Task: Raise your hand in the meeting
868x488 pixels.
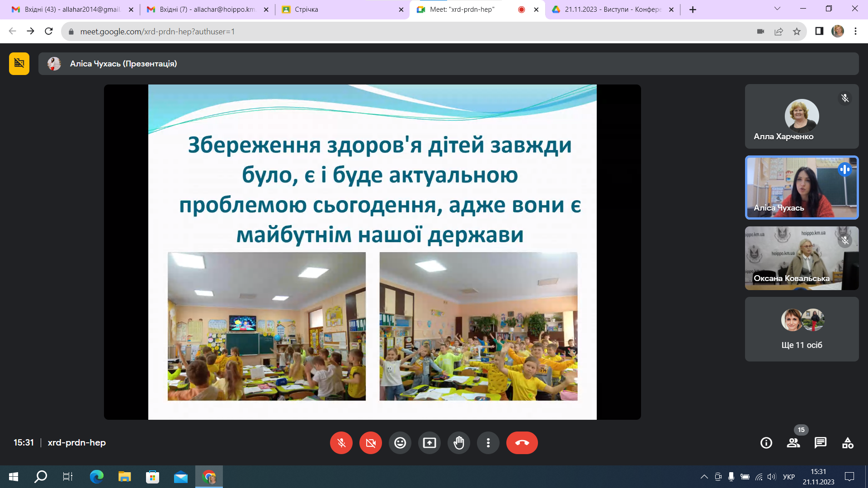Action: (x=459, y=443)
